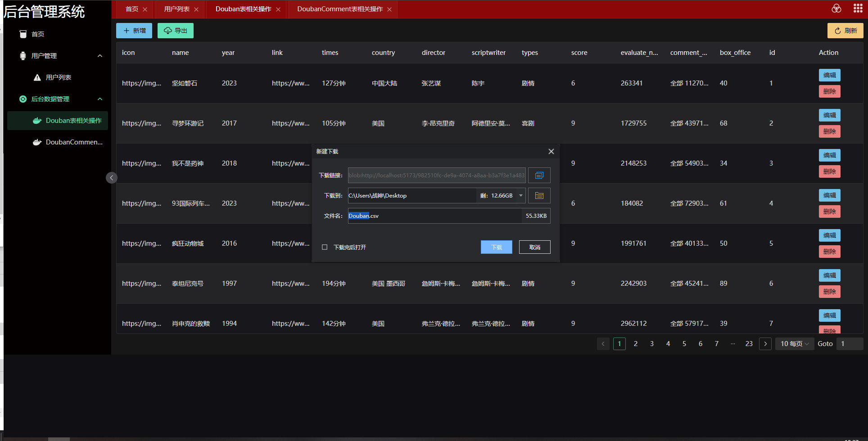Close the DoubanComment表相关操作 tab
868x441 pixels.
[x=389, y=9]
